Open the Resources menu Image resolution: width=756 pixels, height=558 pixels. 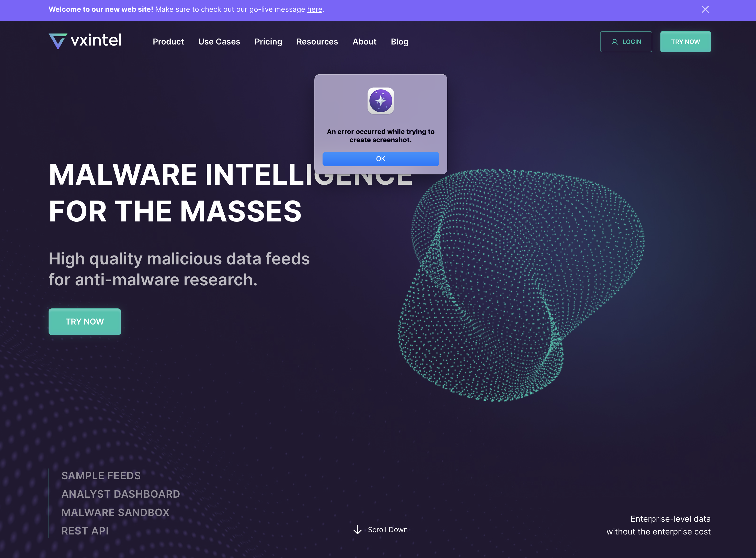317,41
